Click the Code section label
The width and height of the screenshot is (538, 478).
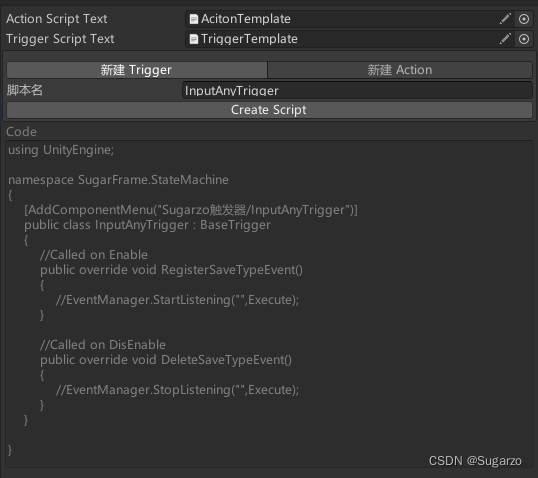click(x=21, y=132)
